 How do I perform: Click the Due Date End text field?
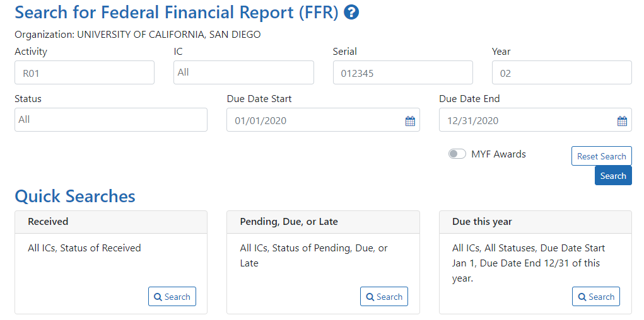click(x=527, y=120)
